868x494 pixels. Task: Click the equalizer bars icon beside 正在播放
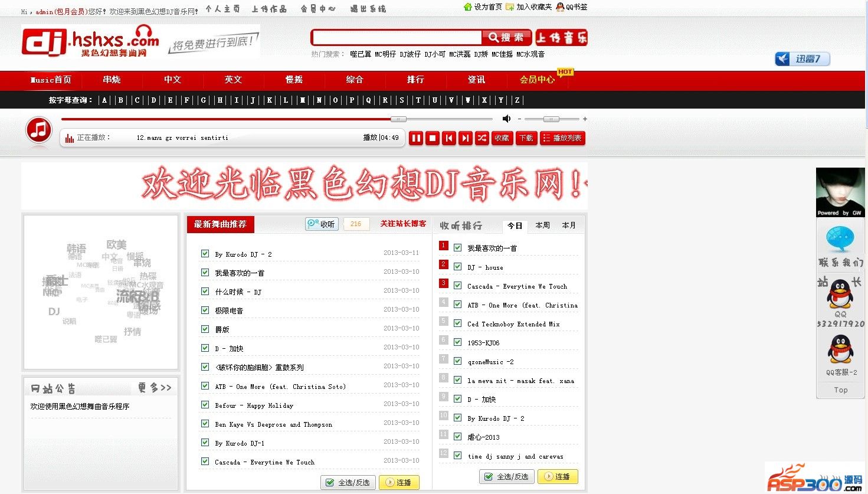pyautogui.click(x=70, y=138)
